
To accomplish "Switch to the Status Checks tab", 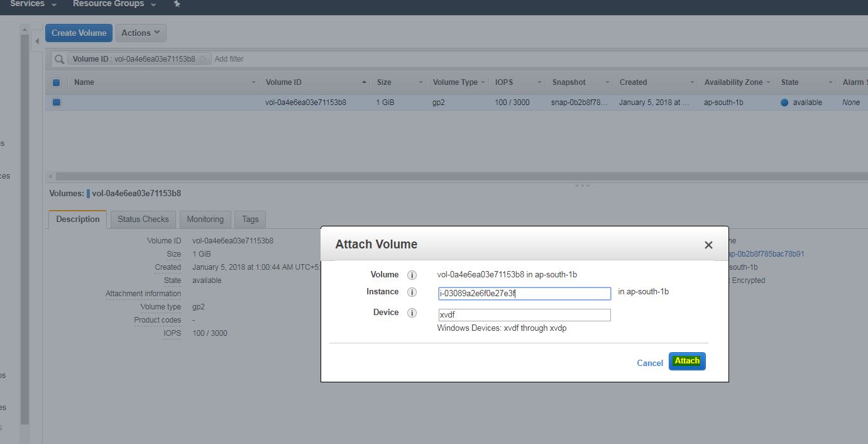I will (143, 219).
